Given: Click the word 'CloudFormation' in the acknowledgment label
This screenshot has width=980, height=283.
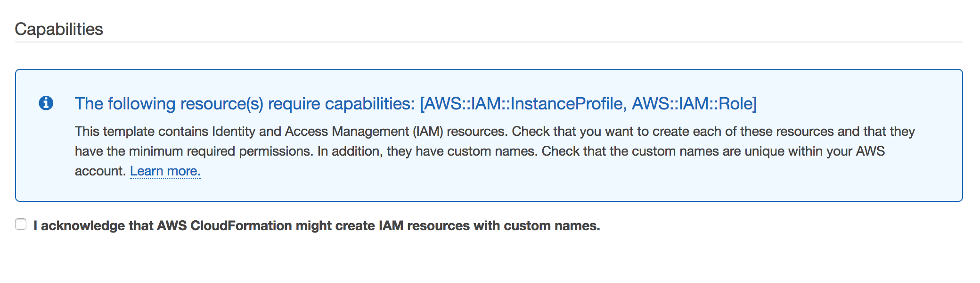Looking at the screenshot, I should click(241, 226).
